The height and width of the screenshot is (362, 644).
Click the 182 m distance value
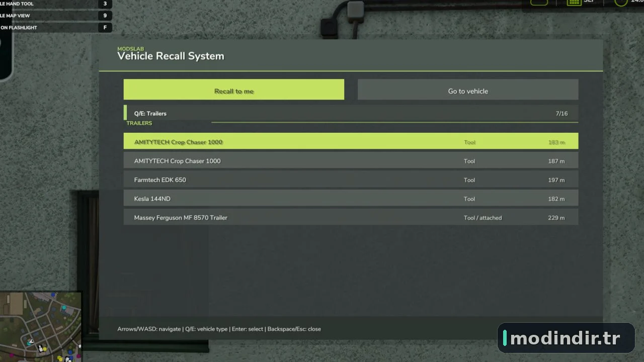pos(556,199)
